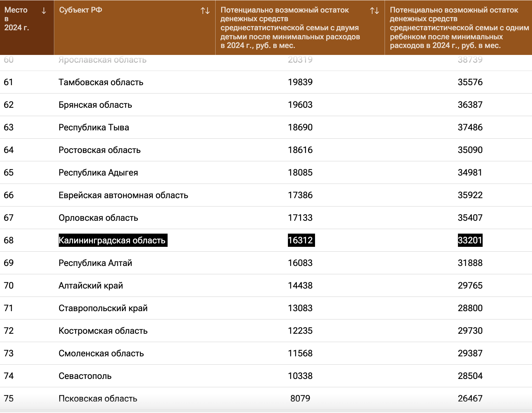This screenshot has width=532, height=413.
Task: Click highlighted value 33201
Action: pyautogui.click(x=470, y=240)
